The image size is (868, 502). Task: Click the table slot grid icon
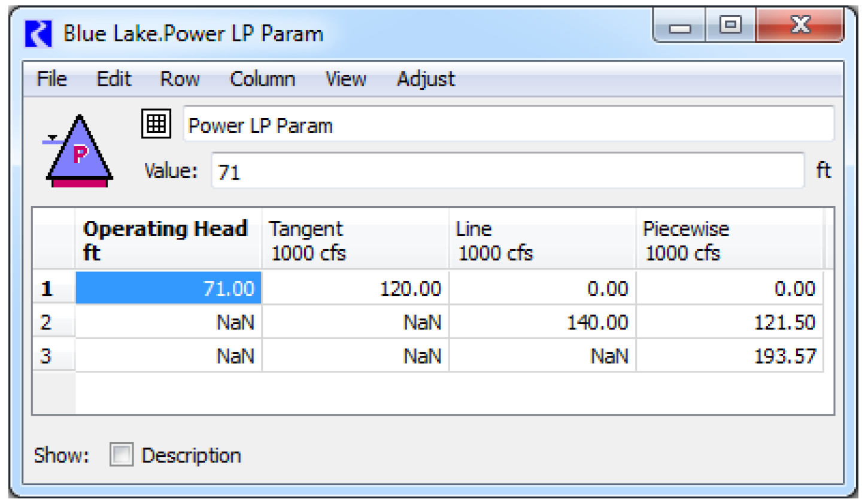coord(156,124)
